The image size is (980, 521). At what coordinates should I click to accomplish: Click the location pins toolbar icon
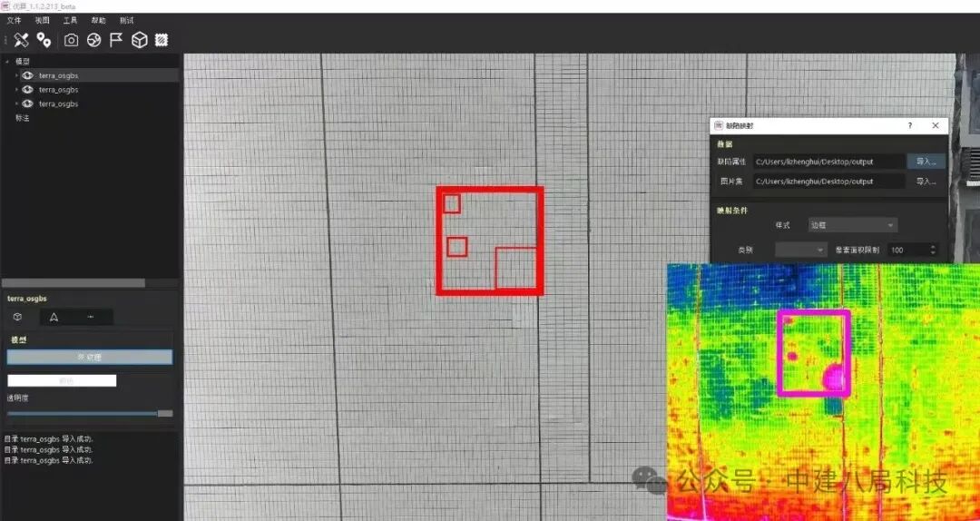tap(44, 40)
